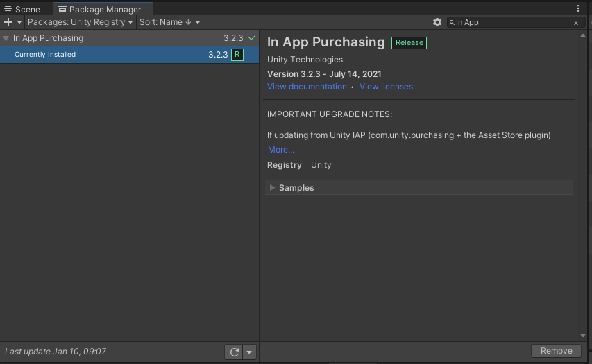The image size is (592, 364).
Task: Click scrollbar up arrow in details panel
Action: (582, 35)
